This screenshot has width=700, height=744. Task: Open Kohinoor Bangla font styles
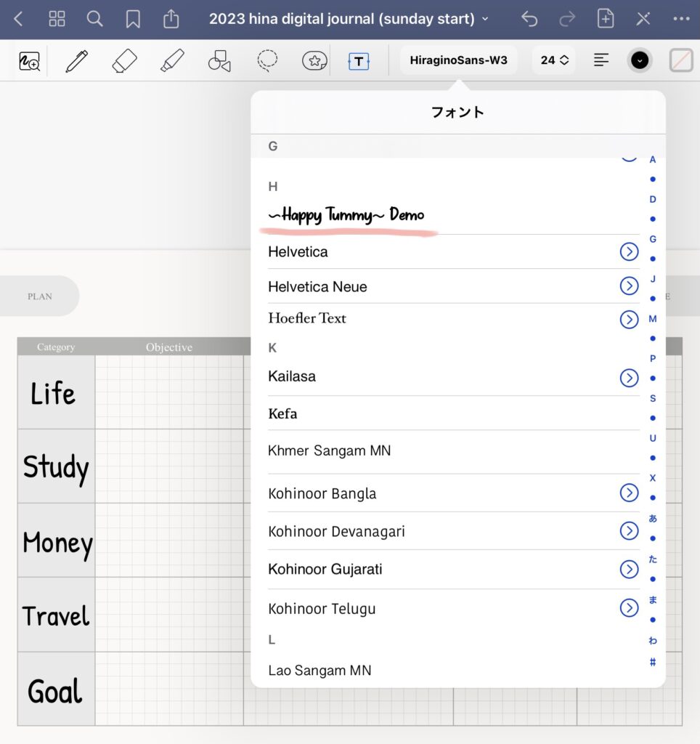coord(629,493)
